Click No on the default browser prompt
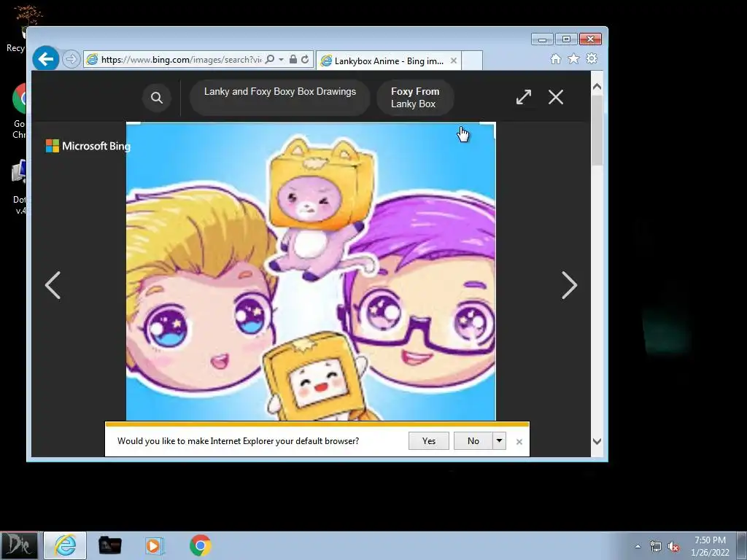The width and height of the screenshot is (747, 560). point(473,441)
